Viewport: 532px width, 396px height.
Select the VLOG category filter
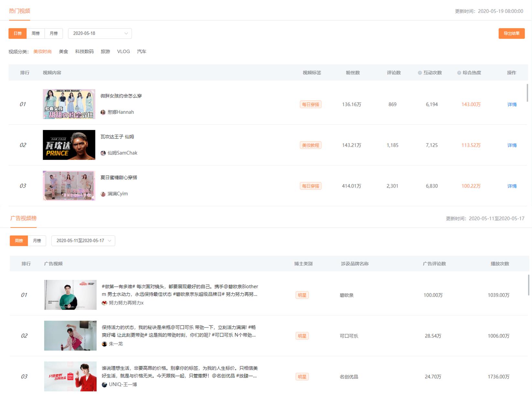click(123, 51)
